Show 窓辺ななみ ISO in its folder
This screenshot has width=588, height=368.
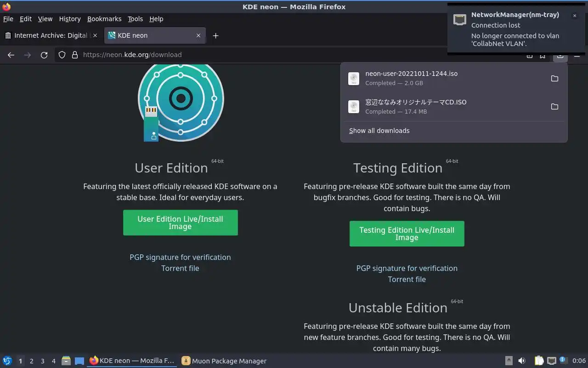point(554,107)
